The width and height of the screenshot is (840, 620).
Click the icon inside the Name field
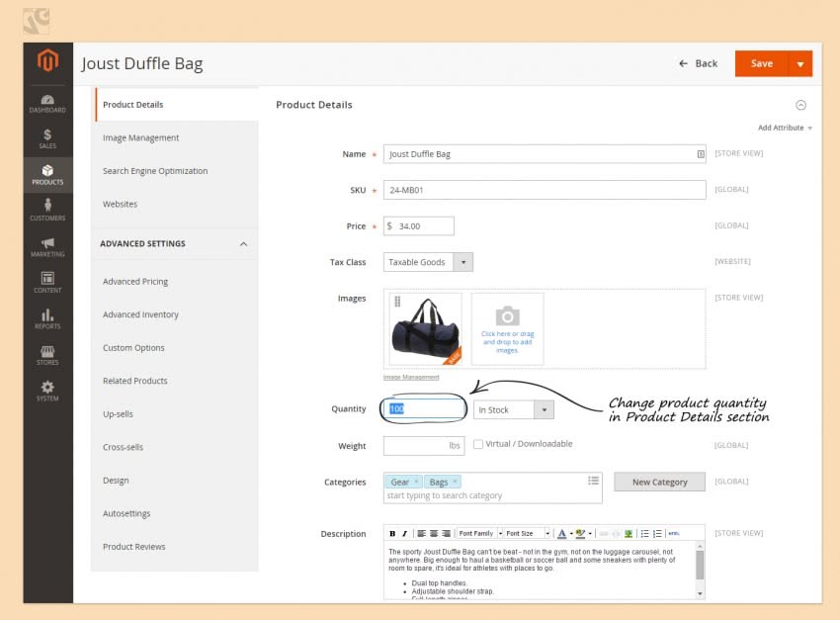click(x=701, y=154)
